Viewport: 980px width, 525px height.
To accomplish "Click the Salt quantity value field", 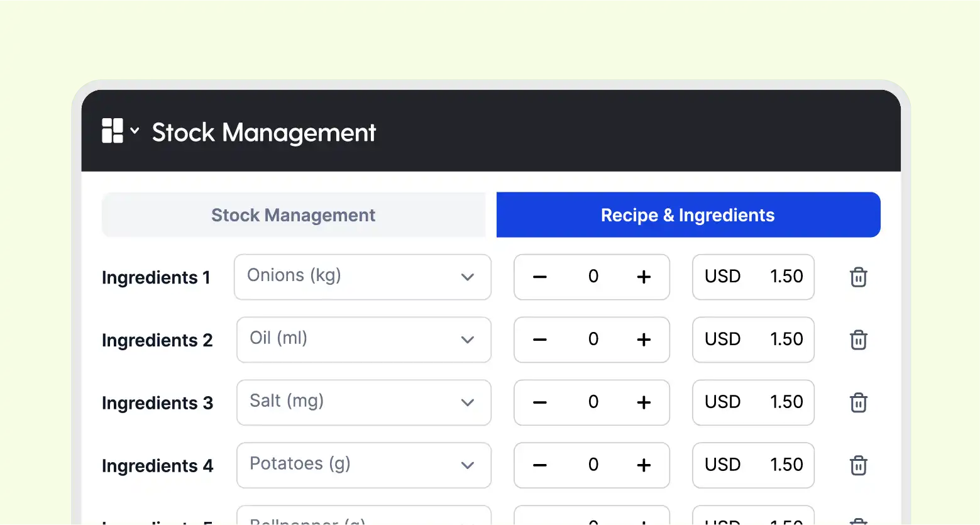I will (x=593, y=402).
